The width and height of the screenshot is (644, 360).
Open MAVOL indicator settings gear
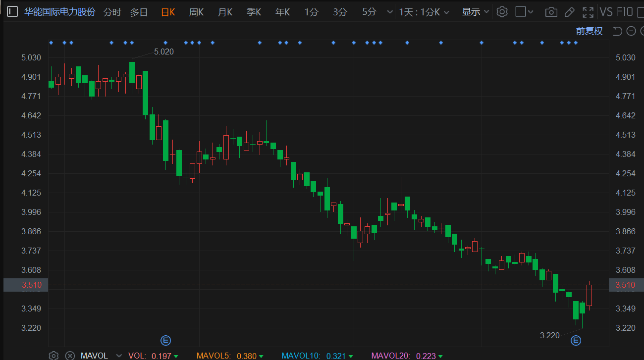pos(54,356)
